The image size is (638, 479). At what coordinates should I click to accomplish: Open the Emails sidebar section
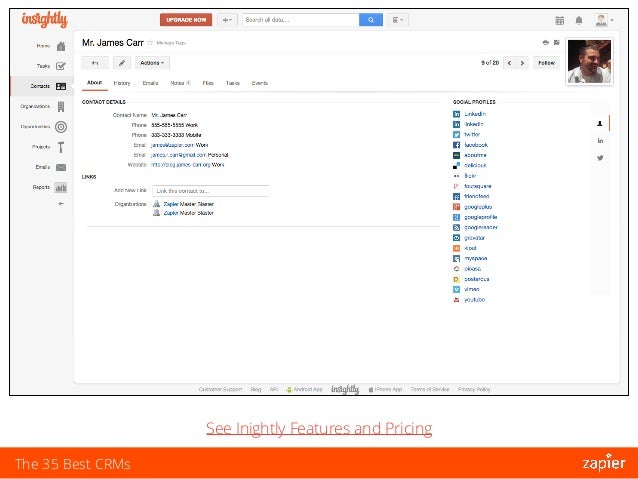pos(50,167)
